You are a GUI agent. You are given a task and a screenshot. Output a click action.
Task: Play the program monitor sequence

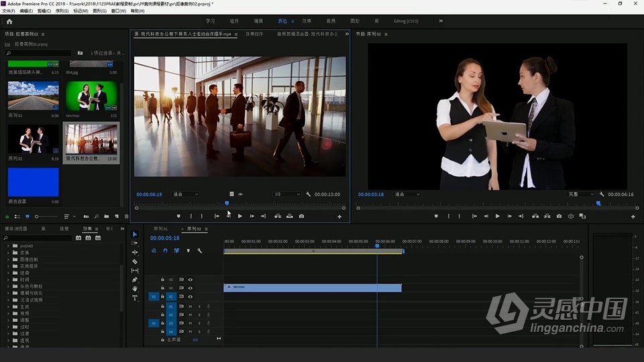(x=497, y=216)
